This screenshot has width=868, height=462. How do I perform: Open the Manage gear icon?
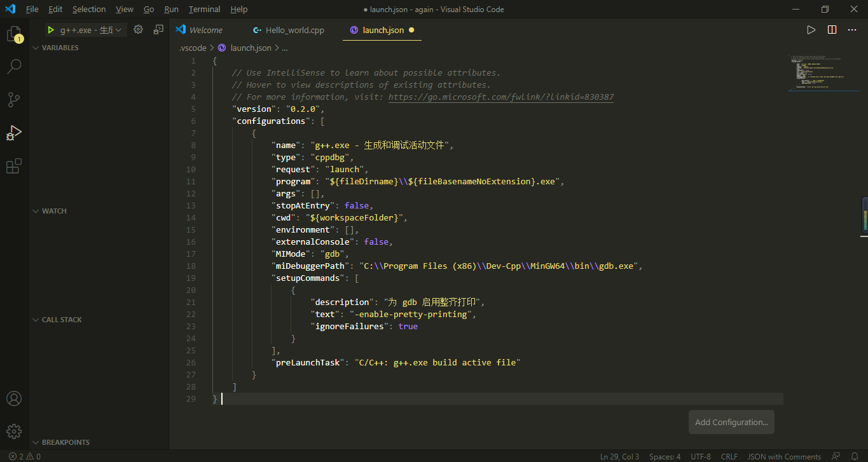14,431
